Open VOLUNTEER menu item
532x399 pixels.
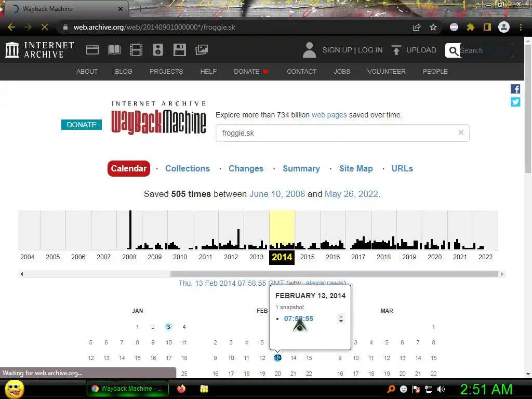[386, 72]
